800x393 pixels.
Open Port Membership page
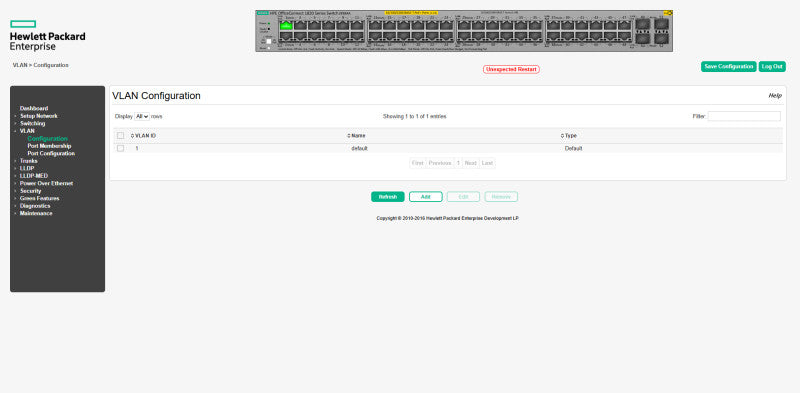pyautogui.click(x=49, y=146)
